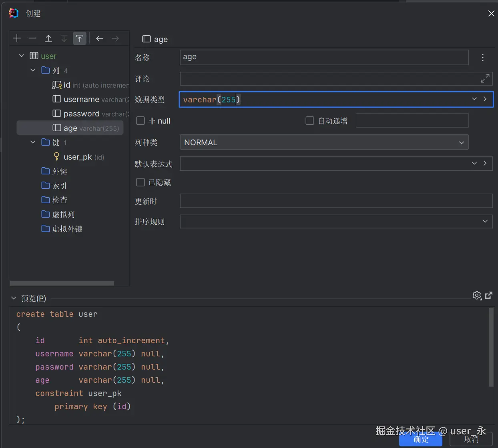The width and height of the screenshot is (498, 448).
Task: Open preview in external window icon
Action: click(x=489, y=296)
